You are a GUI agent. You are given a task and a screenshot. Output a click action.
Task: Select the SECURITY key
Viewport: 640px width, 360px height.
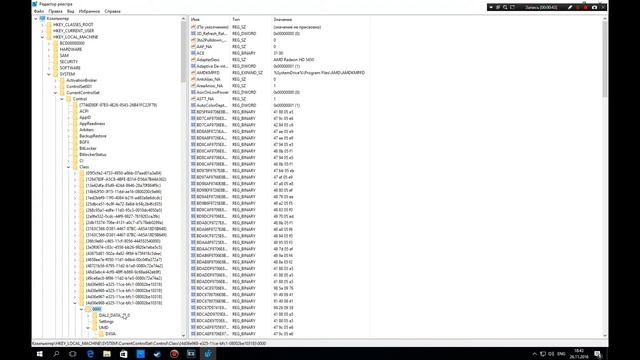[69, 62]
